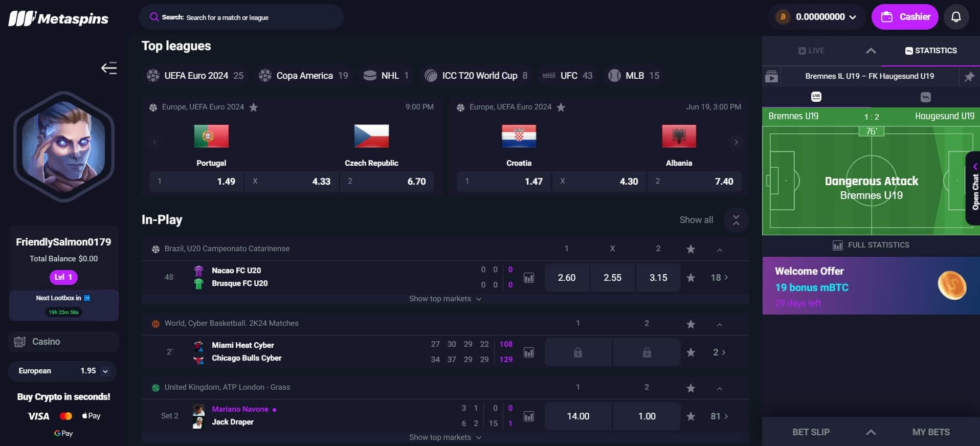Open the match list icon left of Bremnes IL U19

pos(771,77)
